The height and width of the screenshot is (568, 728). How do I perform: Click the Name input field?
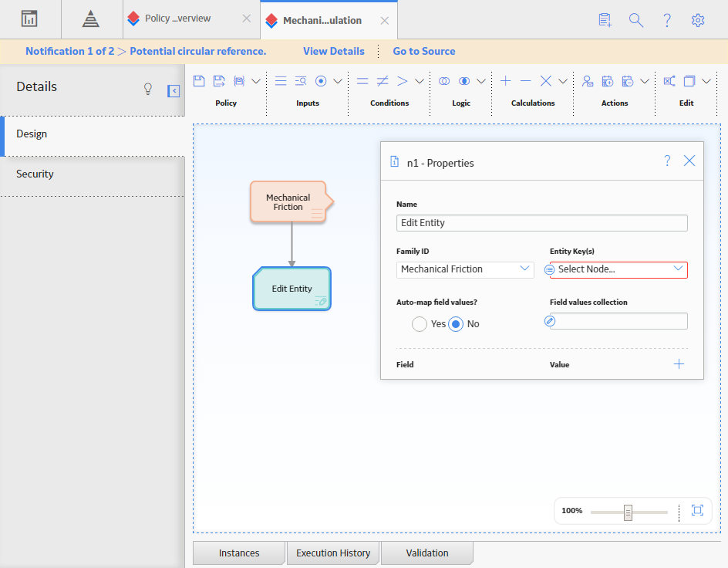coord(542,223)
